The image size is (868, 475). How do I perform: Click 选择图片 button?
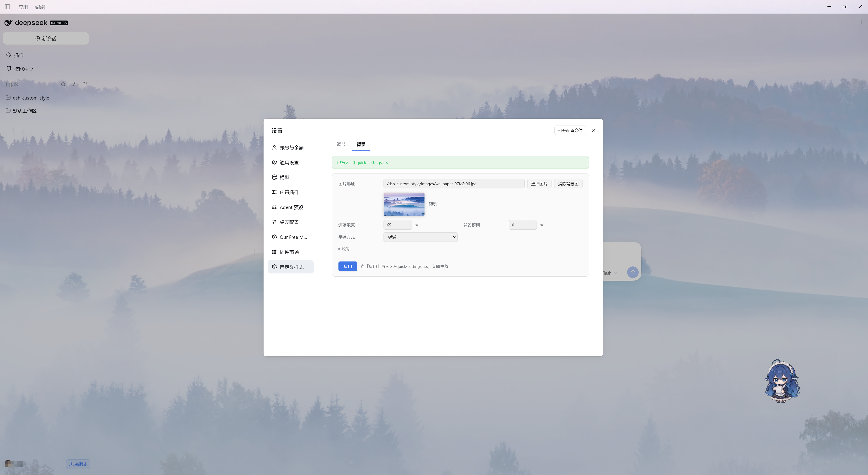pyautogui.click(x=539, y=184)
